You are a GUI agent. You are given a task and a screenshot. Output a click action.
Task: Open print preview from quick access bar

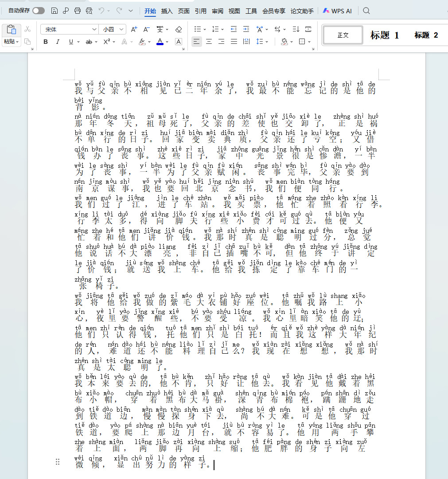89,11
